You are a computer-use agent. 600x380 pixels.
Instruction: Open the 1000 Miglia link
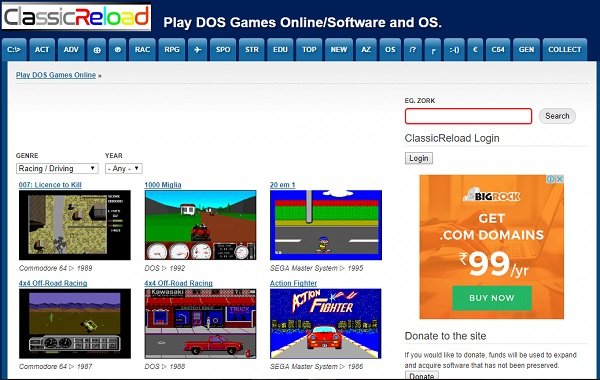point(163,185)
